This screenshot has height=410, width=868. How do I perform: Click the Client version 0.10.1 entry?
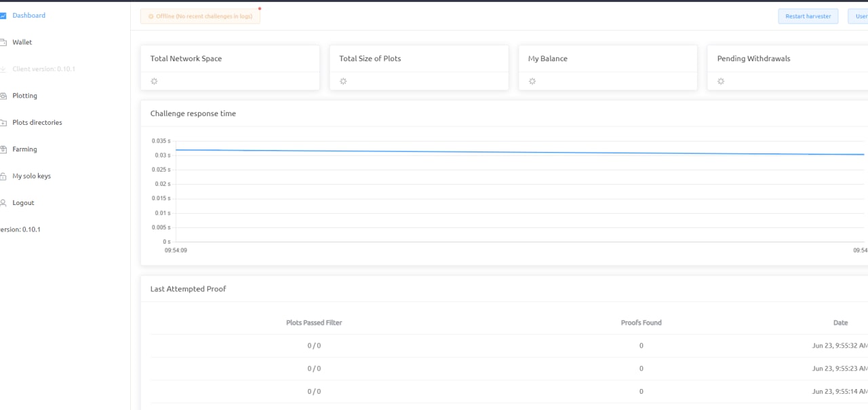(x=44, y=69)
